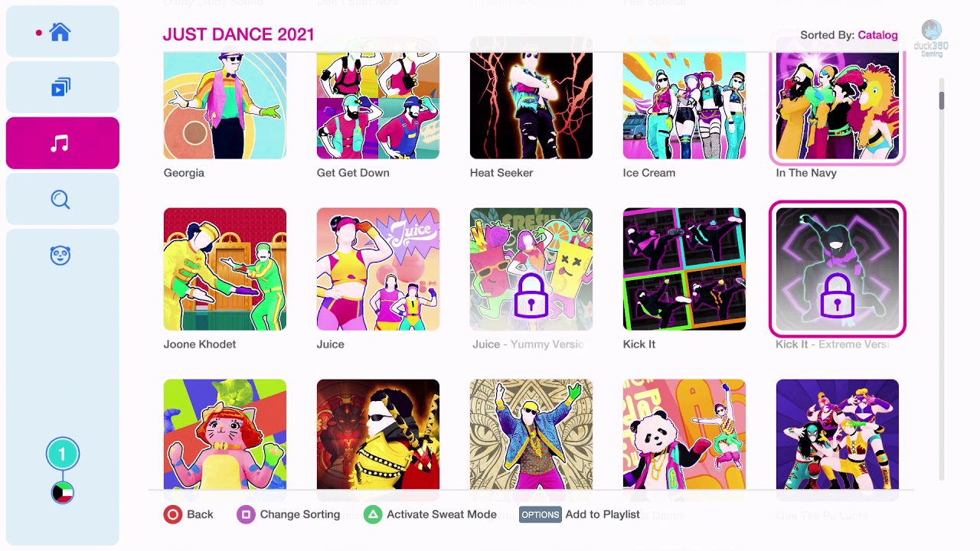980x551 pixels.
Task: Open the panda Kids mode icon
Action: (60, 256)
